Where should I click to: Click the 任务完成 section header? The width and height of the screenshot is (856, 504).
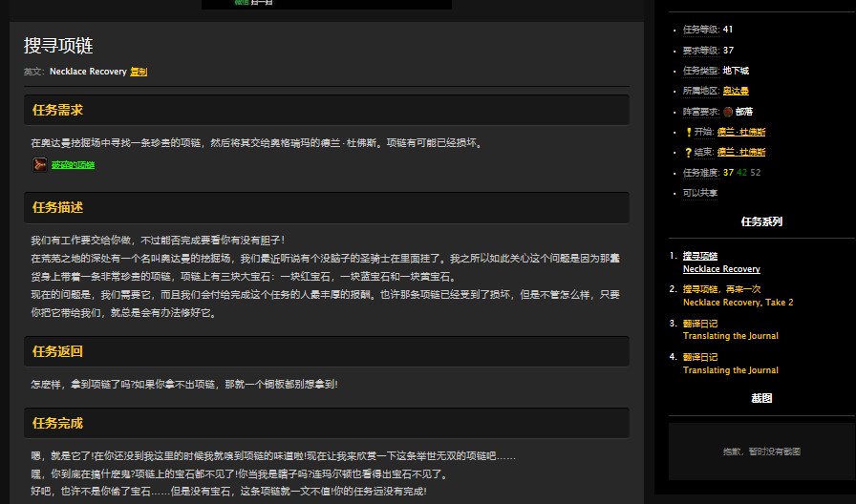57,423
